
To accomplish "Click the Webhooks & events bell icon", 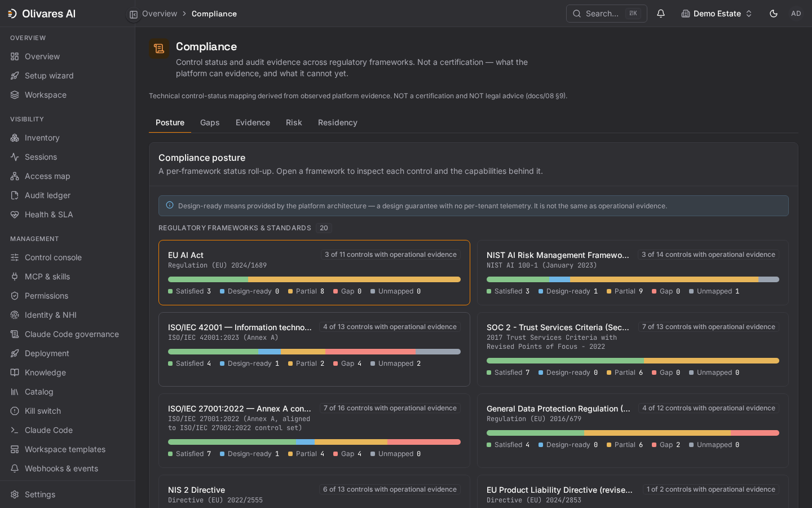I will click(x=15, y=468).
